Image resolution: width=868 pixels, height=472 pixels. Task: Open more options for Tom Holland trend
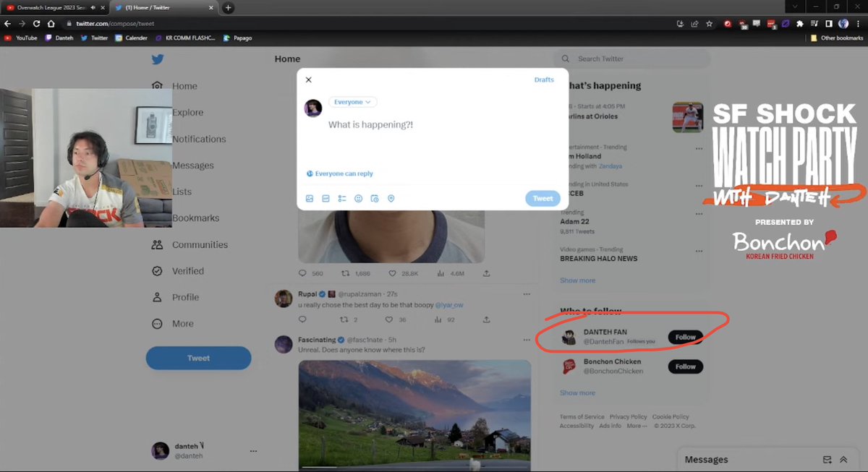[x=699, y=148]
